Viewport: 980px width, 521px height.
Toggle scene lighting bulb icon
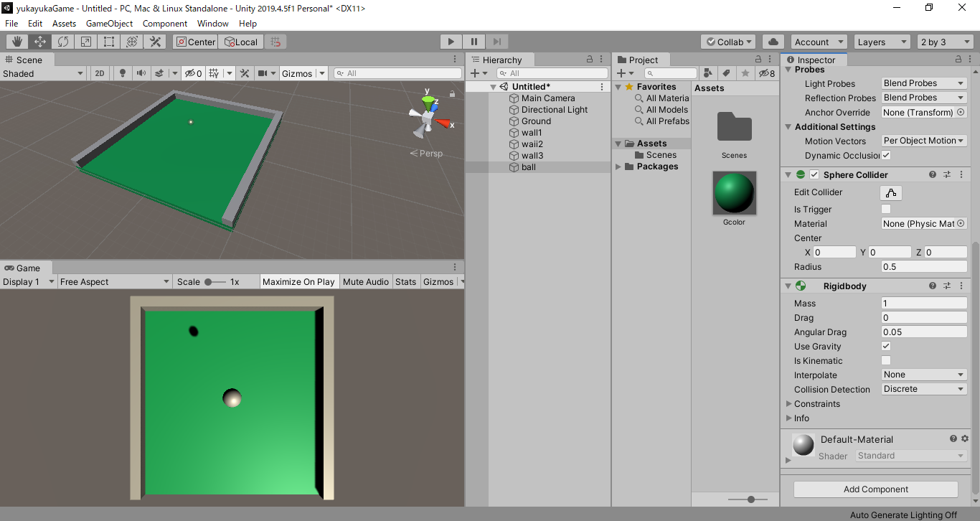pyautogui.click(x=123, y=73)
